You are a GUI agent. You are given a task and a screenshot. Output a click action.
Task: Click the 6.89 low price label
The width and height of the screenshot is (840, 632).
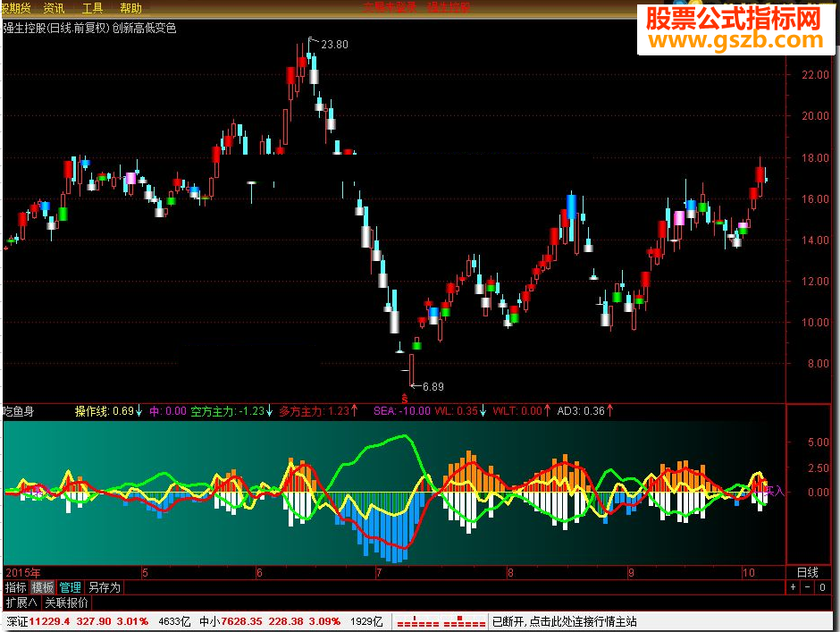433,386
